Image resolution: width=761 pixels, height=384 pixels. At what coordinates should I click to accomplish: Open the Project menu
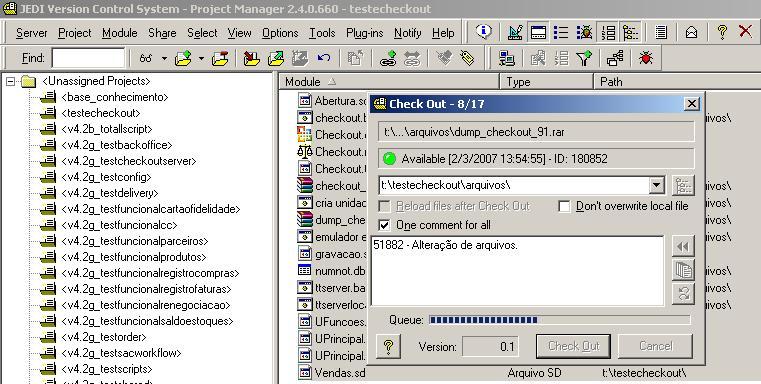(75, 33)
